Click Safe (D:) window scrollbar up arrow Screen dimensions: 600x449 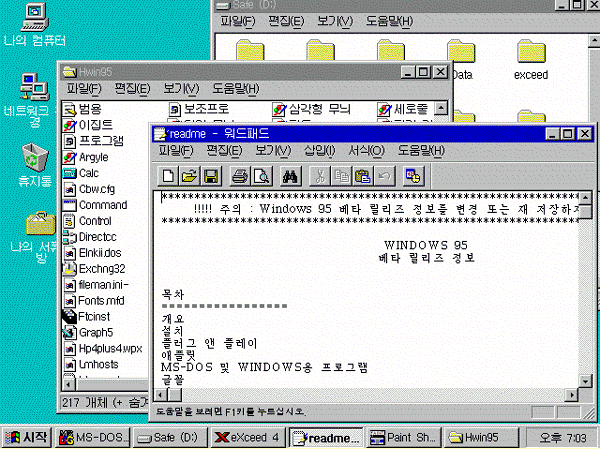pyautogui.click(x=594, y=40)
